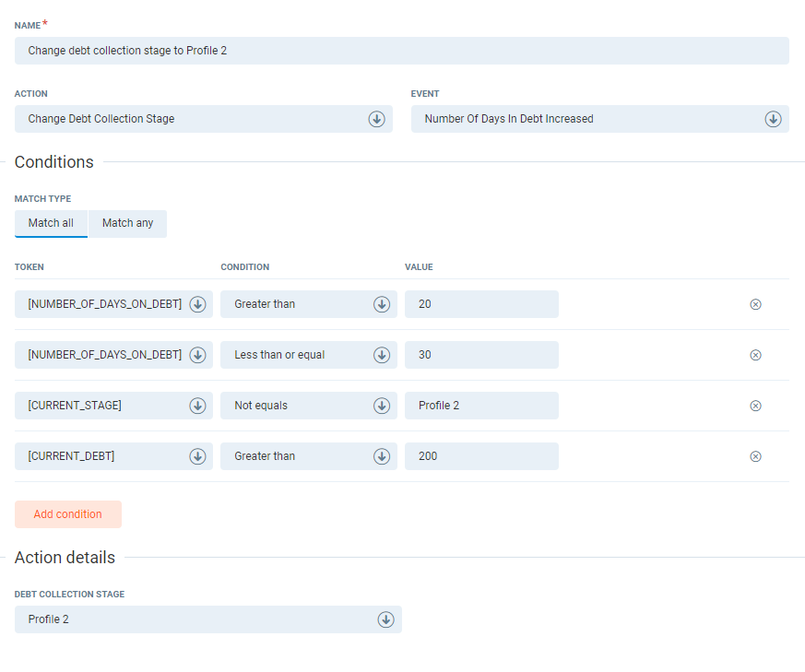
Task: Remove the Less than or equal 30 condition
Action: [x=755, y=355]
